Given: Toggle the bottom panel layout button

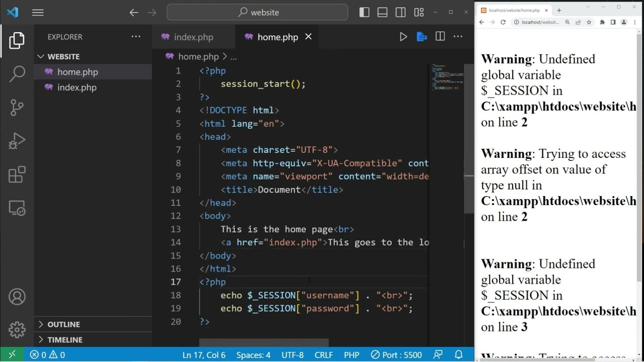Looking at the screenshot, I should (x=382, y=12).
